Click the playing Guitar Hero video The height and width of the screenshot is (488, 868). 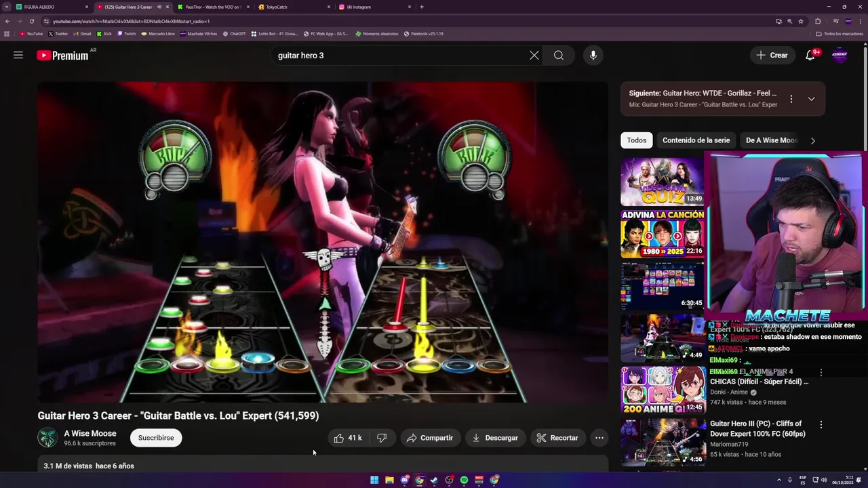pyautogui.click(x=323, y=243)
